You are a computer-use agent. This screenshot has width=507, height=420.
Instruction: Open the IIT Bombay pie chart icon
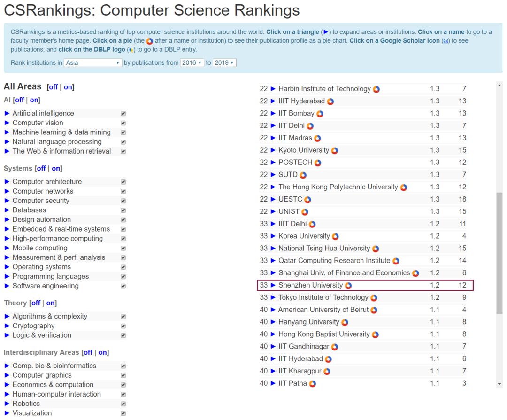pos(320,114)
